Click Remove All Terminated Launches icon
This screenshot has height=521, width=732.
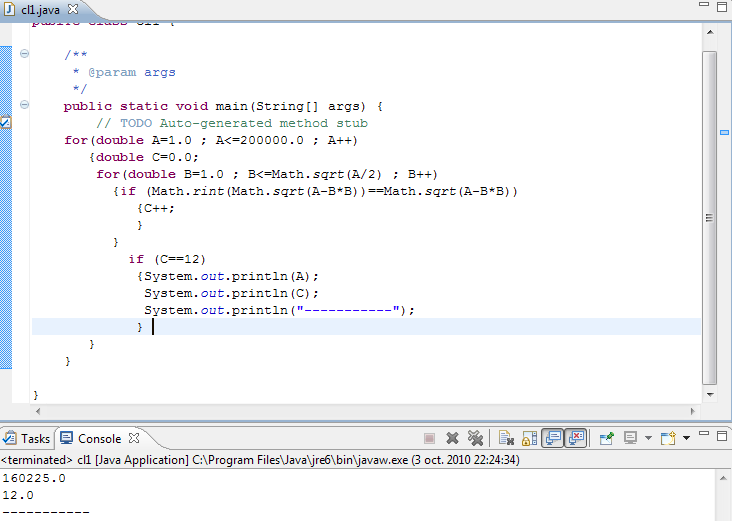point(476,438)
